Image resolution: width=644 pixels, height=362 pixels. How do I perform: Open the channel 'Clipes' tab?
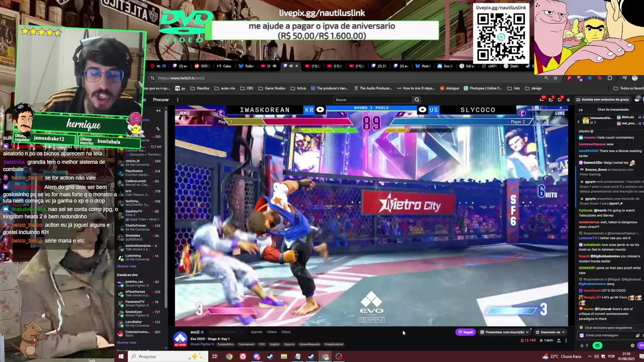[x=286, y=332]
